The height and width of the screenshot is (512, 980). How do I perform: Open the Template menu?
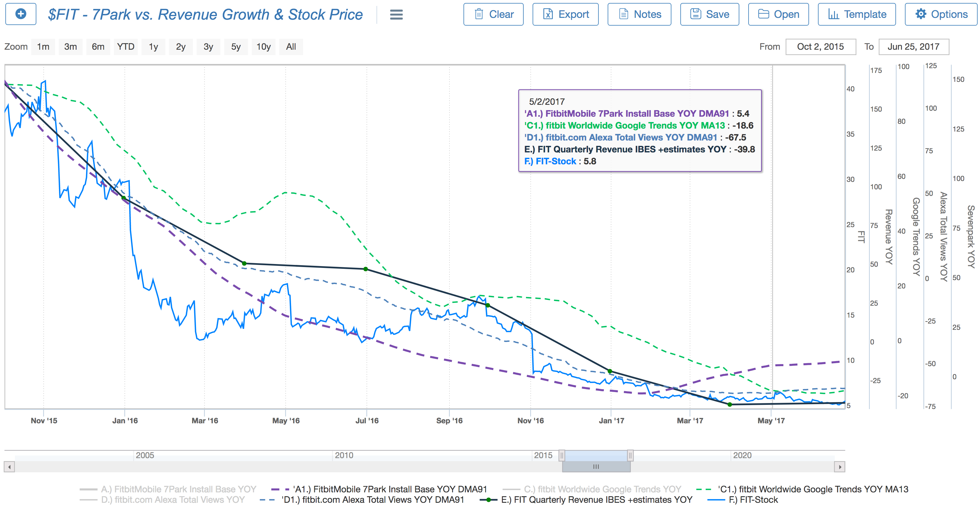857,15
